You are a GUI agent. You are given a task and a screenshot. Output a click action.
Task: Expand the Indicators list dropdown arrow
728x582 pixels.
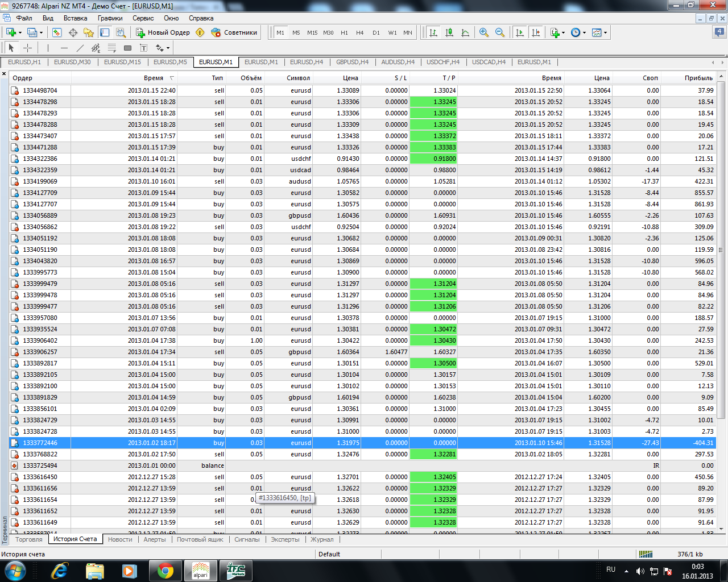tap(563, 32)
